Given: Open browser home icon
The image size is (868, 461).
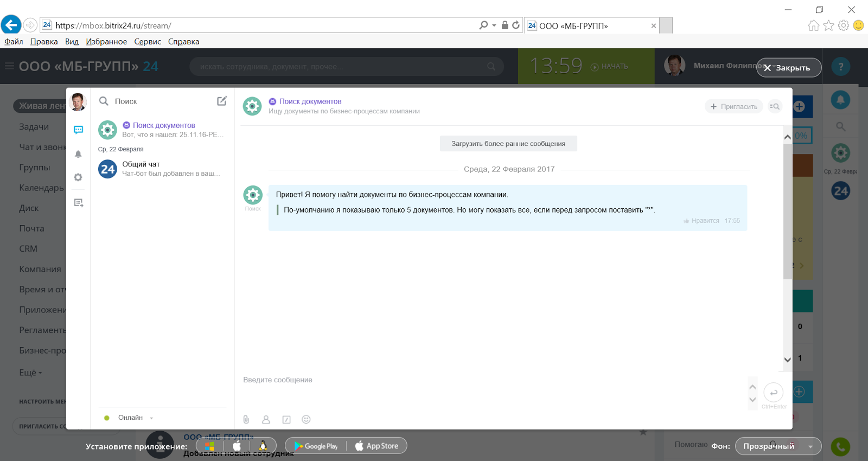Looking at the screenshot, I should tap(813, 25).
